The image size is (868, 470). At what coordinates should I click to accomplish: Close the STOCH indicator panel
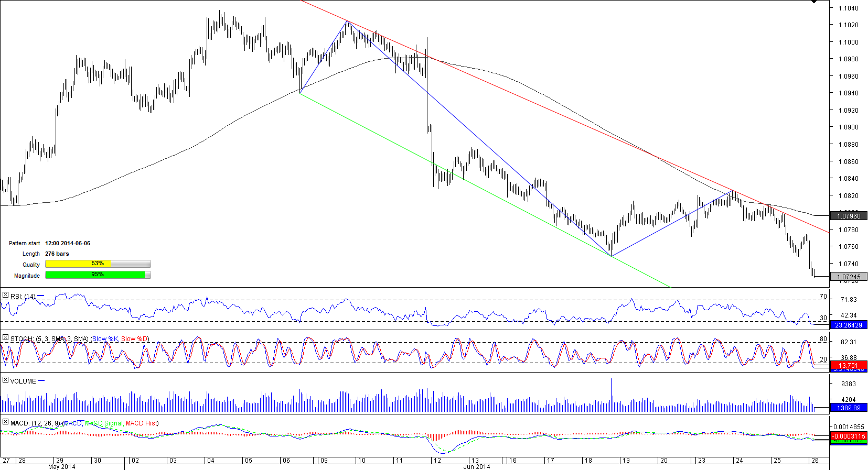(x=5, y=338)
